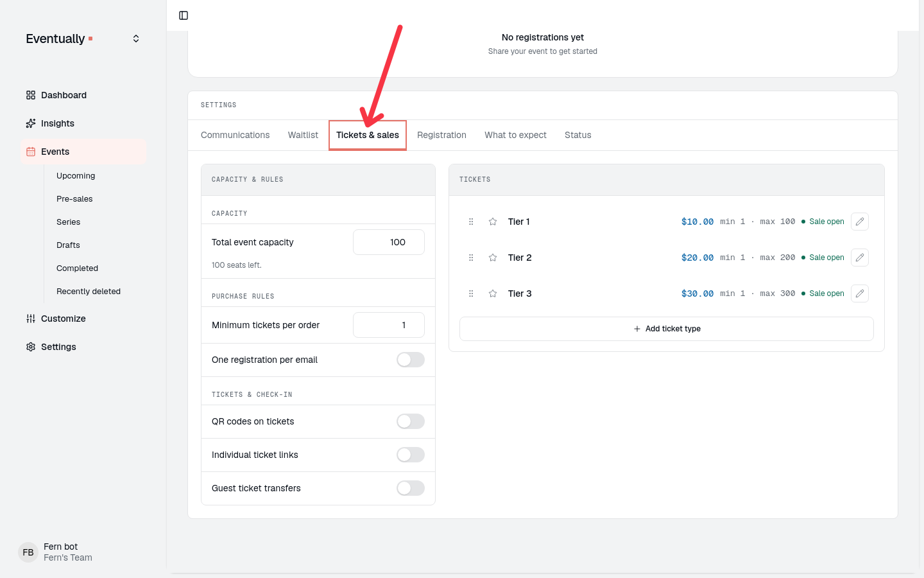Turn on QR codes on tickets

[x=411, y=421]
